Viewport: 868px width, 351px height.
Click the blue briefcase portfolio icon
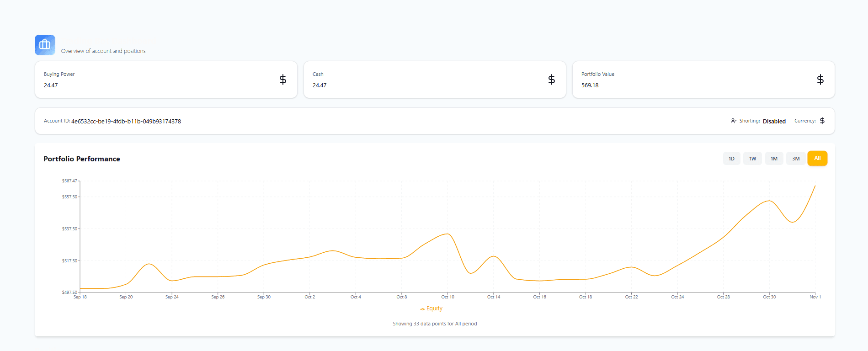(45, 45)
